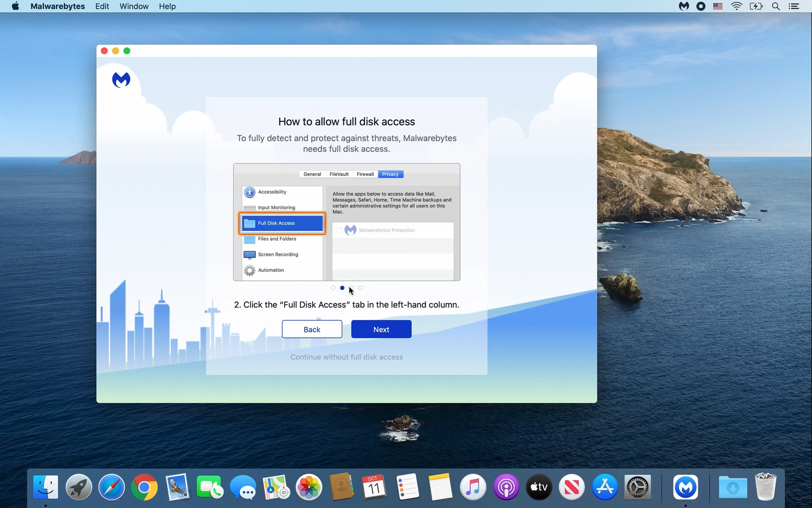812x508 pixels.
Task: Open Calendar showing Oct 11 in Dock
Action: pos(374,487)
